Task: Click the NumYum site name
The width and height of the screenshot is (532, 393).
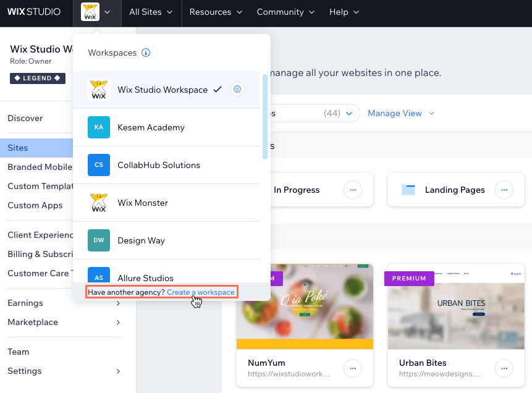Action: [267, 363]
